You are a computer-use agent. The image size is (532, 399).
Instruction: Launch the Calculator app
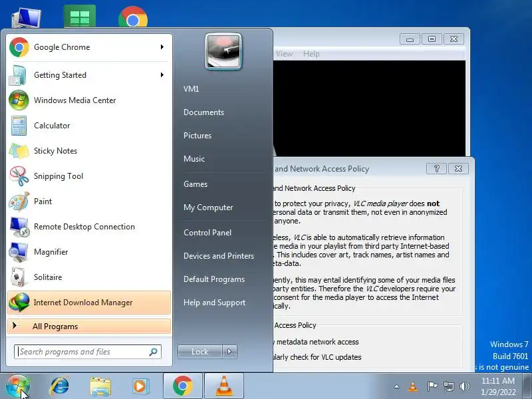[x=88, y=126]
